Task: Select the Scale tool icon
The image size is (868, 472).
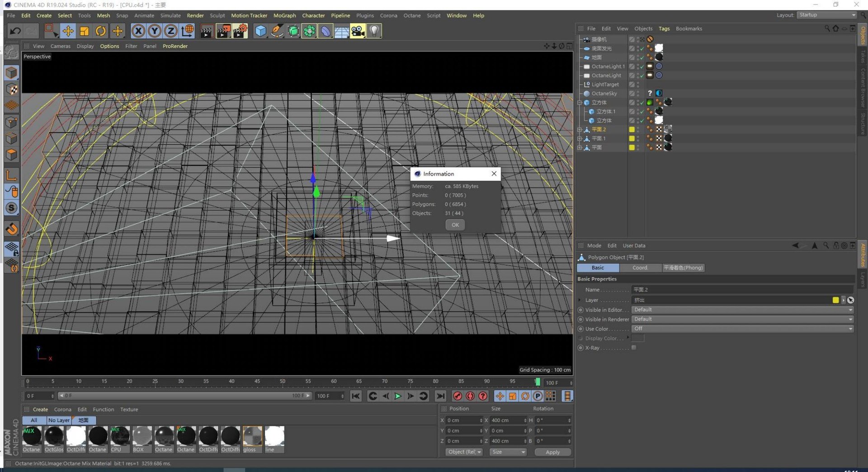Action: pos(84,31)
